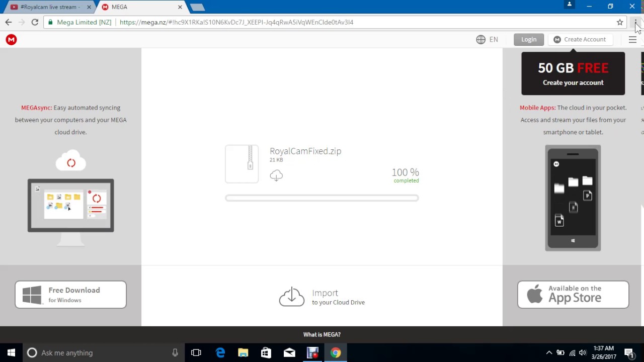Click the Cortana microphone icon
The image size is (644, 362).
175,353
